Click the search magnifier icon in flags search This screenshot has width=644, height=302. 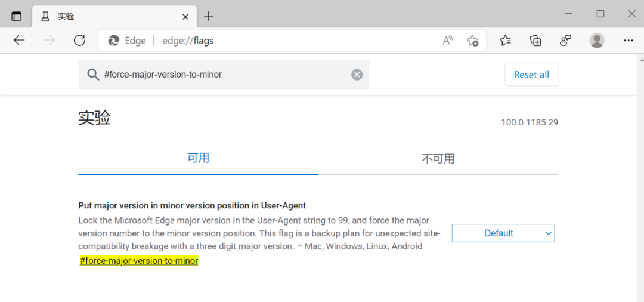[x=93, y=75]
